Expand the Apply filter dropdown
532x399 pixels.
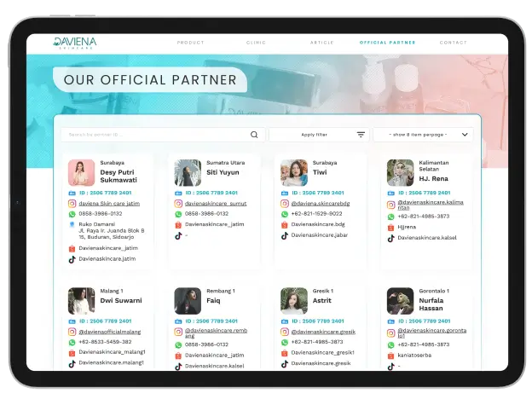tap(317, 135)
